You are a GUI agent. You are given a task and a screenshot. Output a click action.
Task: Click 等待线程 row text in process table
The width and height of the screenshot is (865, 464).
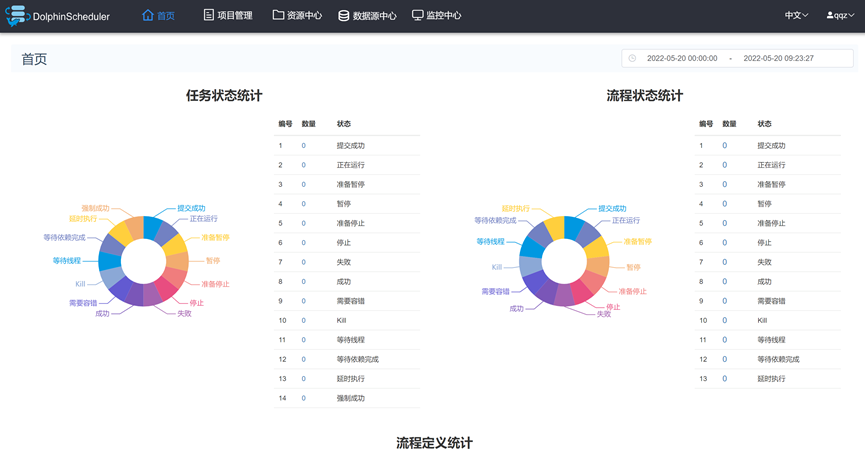click(x=771, y=340)
